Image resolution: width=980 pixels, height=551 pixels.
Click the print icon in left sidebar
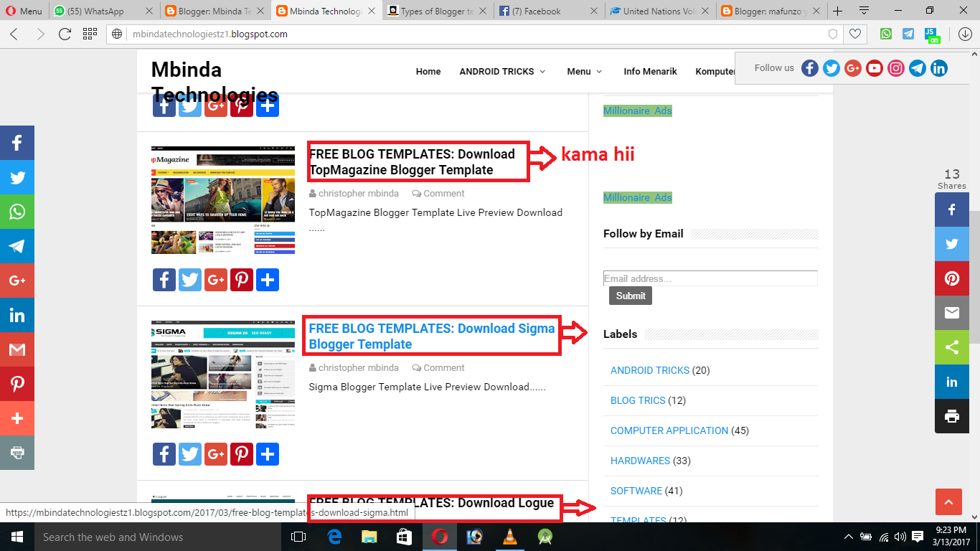(x=17, y=453)
